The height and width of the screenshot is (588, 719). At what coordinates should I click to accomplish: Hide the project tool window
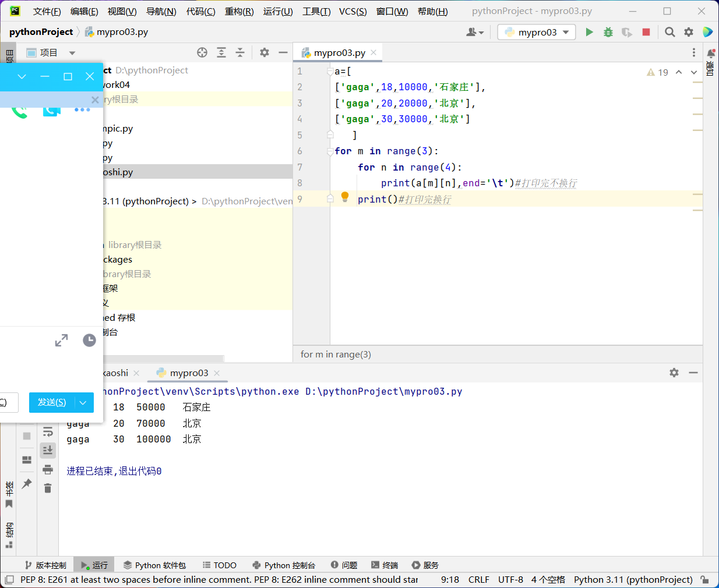283,52
